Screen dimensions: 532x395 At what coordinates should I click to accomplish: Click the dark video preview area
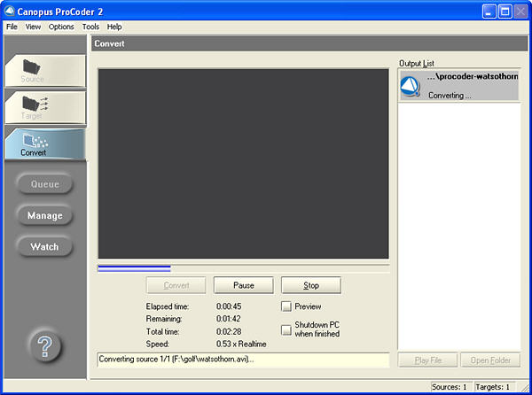click(x=243, y=164)
